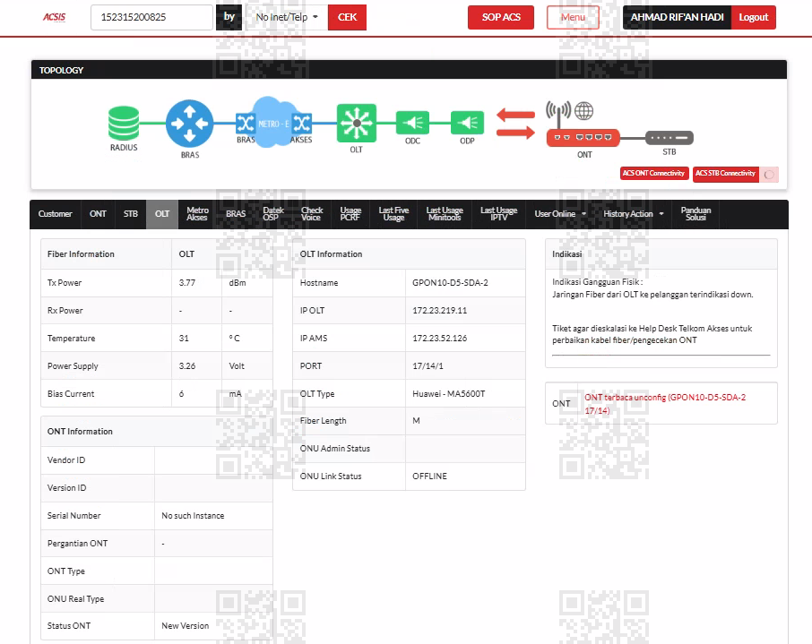812x644 pixels.
Task: Select the green OLT icon in topology
Action: (x=357, y=124)
